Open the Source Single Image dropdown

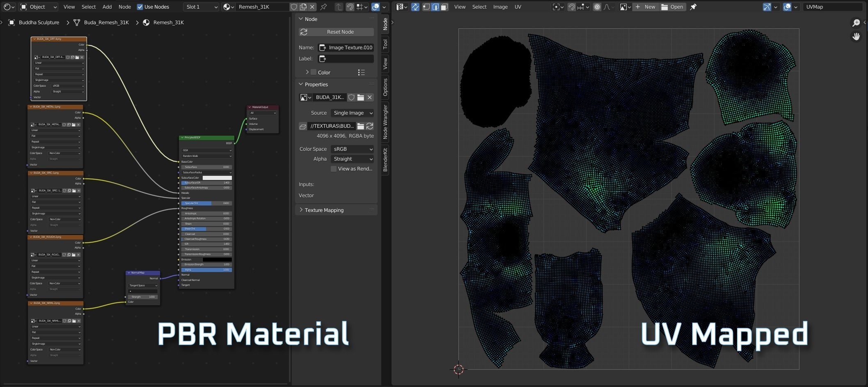tap(352, 113)
